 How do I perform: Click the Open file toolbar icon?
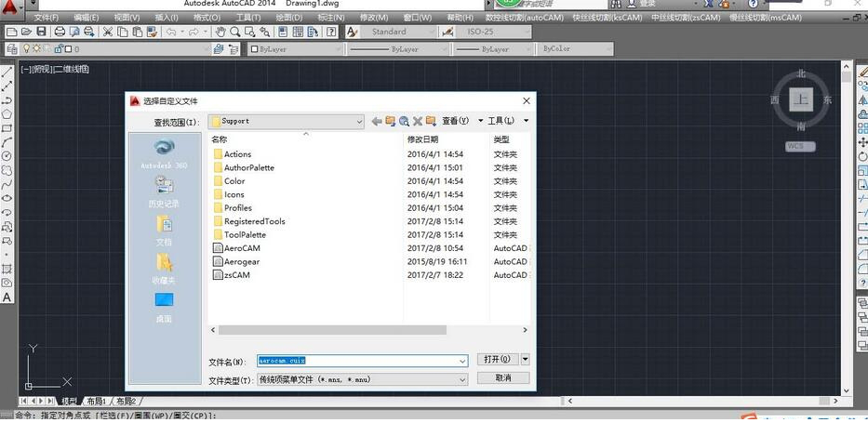[x=26, y=32]
